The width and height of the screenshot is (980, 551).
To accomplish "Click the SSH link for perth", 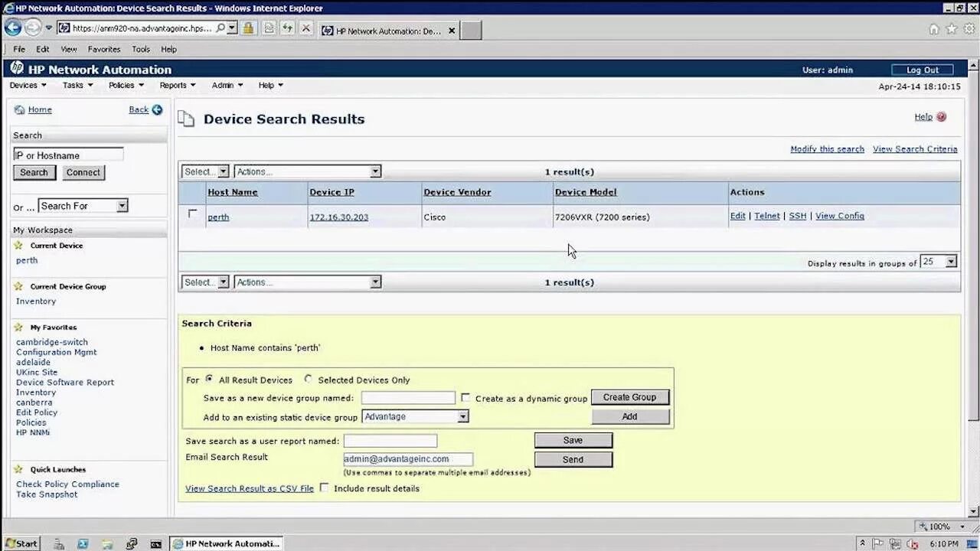I will [798, 216].
